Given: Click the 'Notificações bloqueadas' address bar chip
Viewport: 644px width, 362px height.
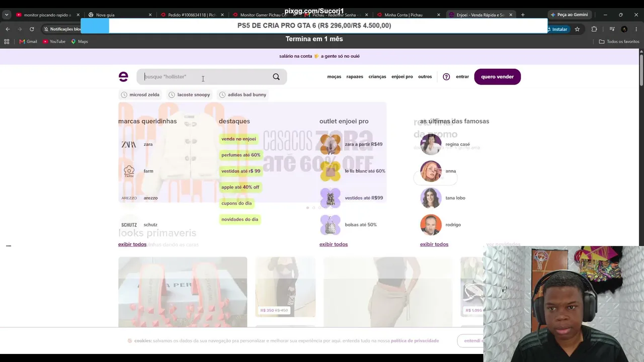Looking at the screenshot, I should tap(62, 29).
